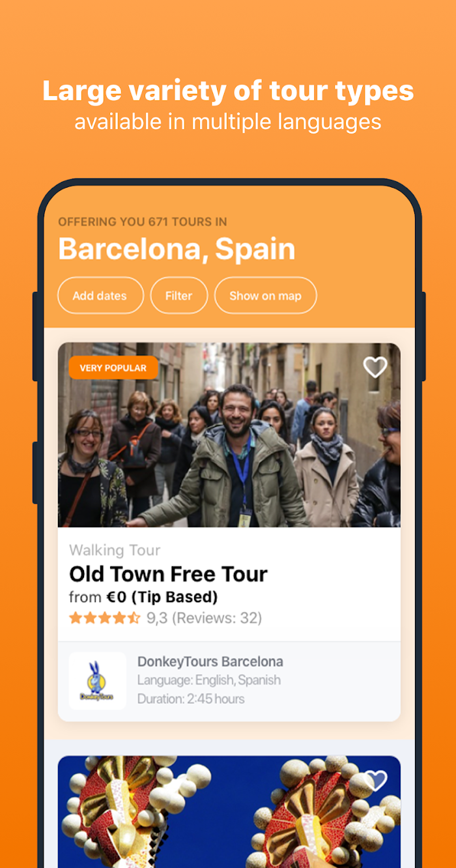Click the DonkeyTours logo icon

[97, 681]
